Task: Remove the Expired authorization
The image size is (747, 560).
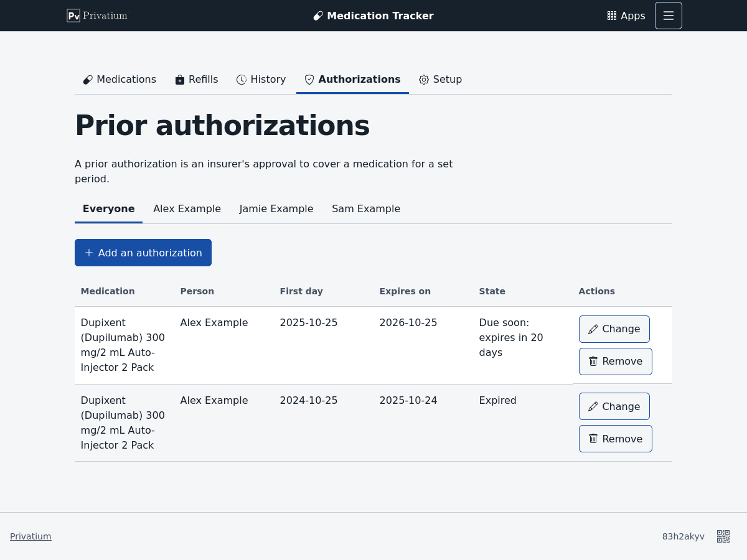Action: pos(616,439)
